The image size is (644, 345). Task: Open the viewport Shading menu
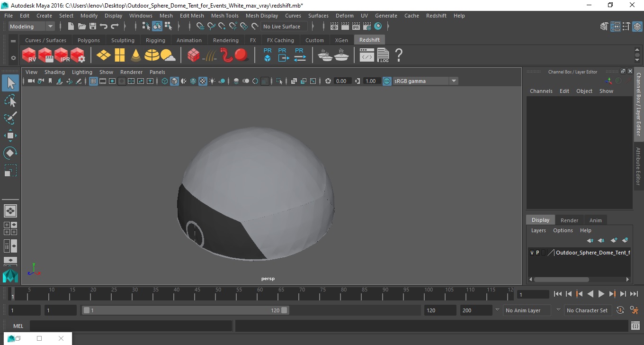point(54,72)
